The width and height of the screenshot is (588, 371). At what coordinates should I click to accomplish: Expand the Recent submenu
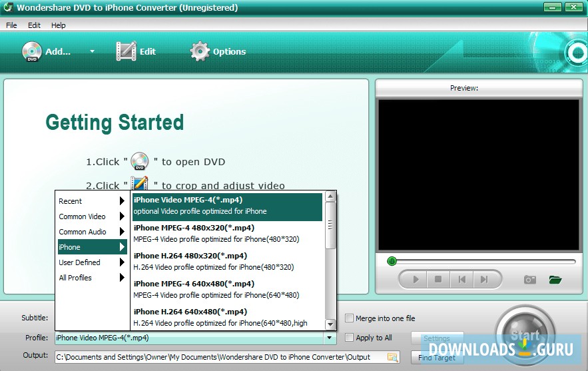91,201
